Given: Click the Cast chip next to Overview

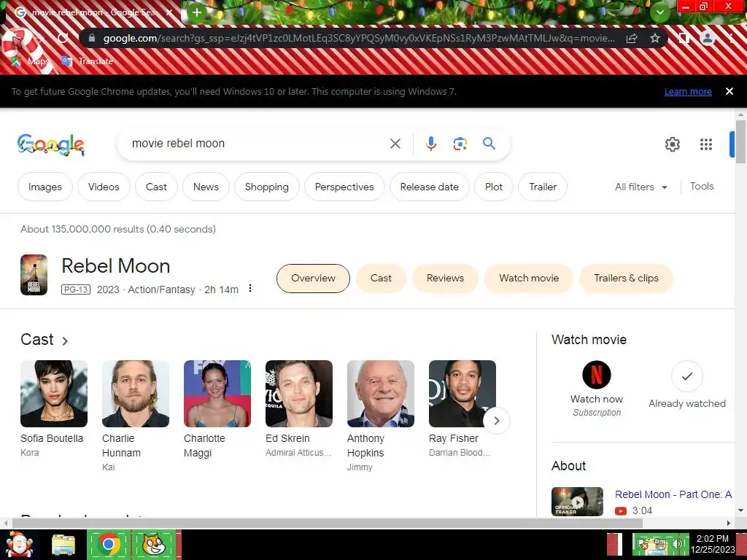Looking at the screenshot, I should 381,278.
